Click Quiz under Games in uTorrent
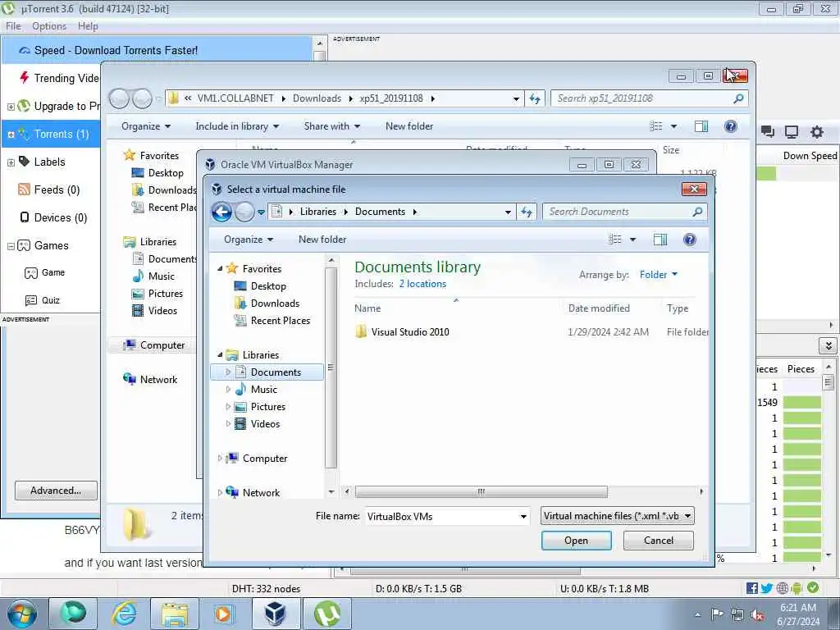 pos(50,300)
